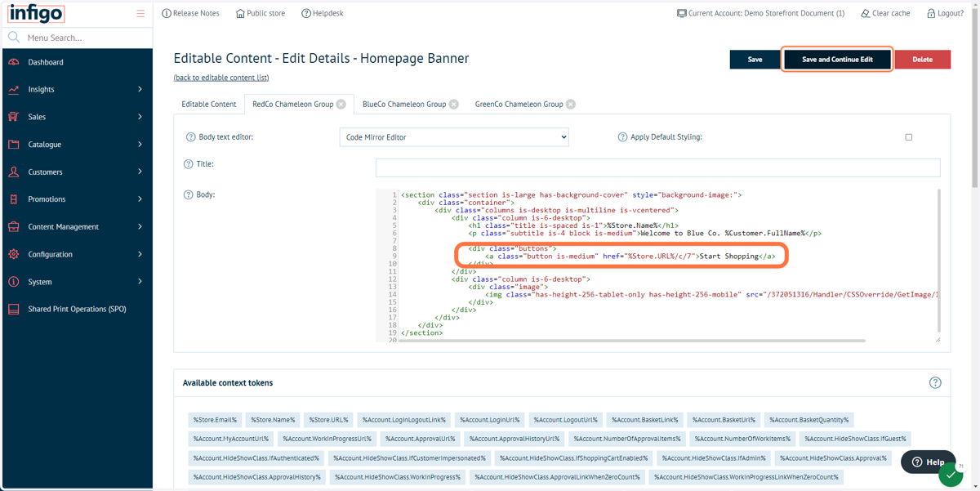
Task: Click the Logout padlock icon
Action: point(931,13)
